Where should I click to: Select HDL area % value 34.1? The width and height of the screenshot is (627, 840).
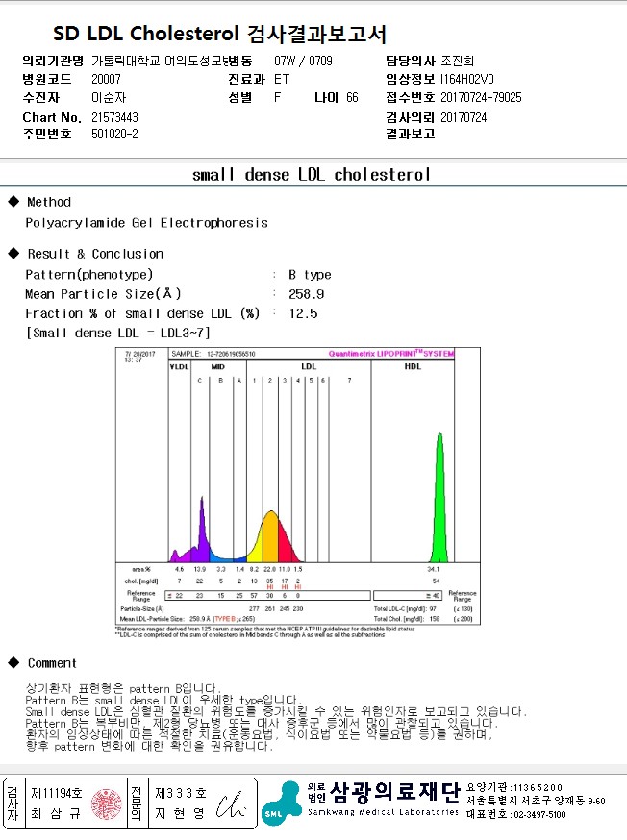[433, 569]
